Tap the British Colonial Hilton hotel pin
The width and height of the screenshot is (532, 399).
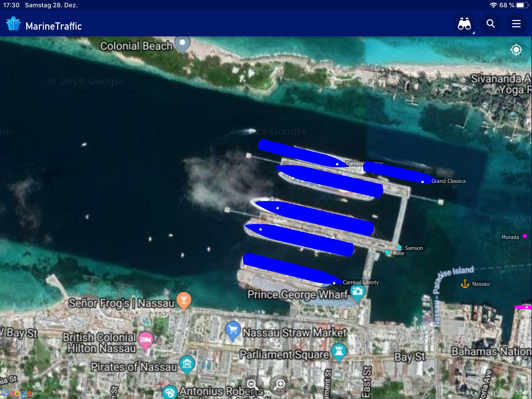tap(146, 340)
